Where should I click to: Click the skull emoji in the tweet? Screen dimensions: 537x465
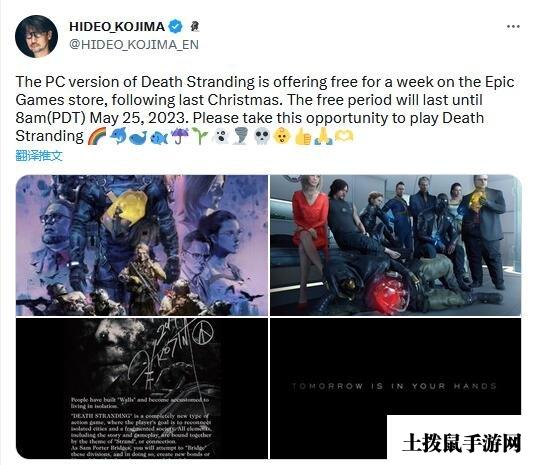pos(262,136)
